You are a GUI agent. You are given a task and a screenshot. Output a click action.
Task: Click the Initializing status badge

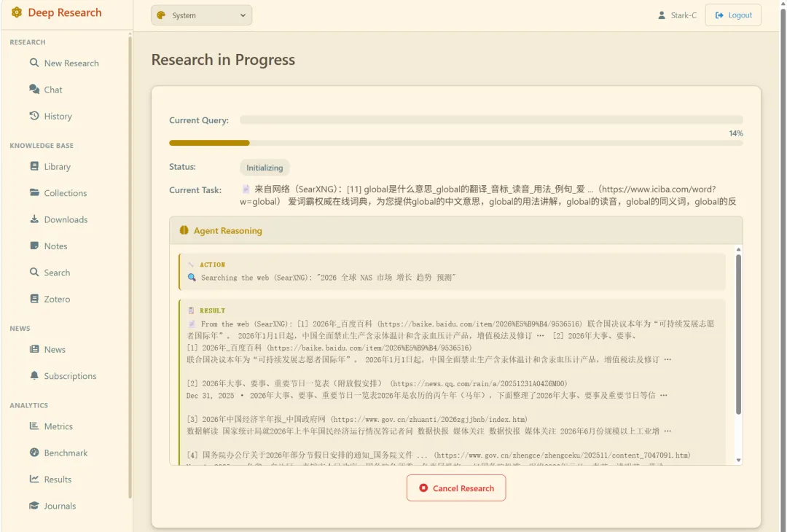[x=265, y=168]
